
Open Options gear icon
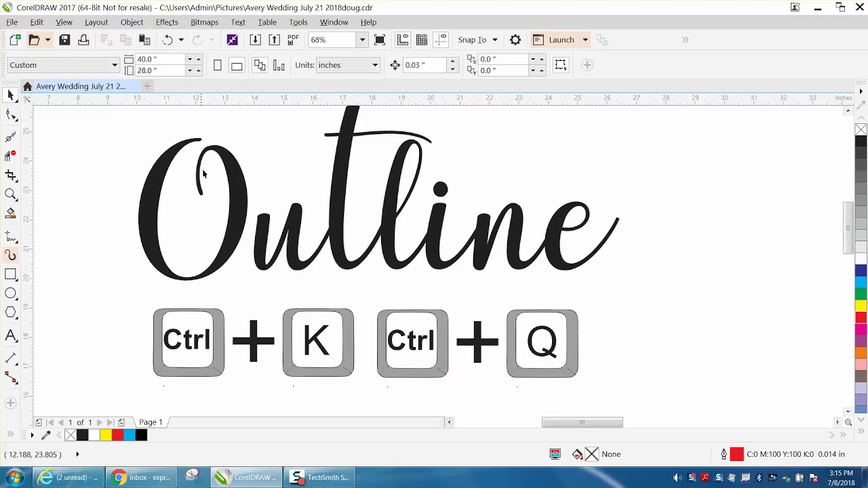(x=515, y=40)
